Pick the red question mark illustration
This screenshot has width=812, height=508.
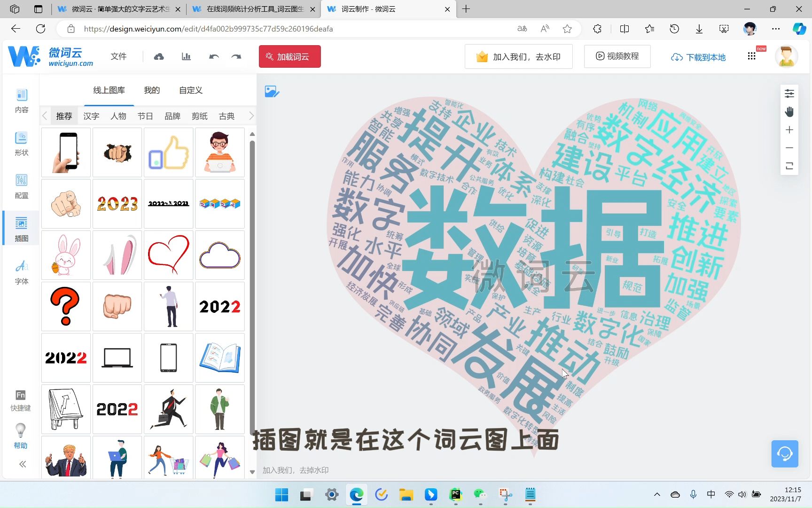66,306
